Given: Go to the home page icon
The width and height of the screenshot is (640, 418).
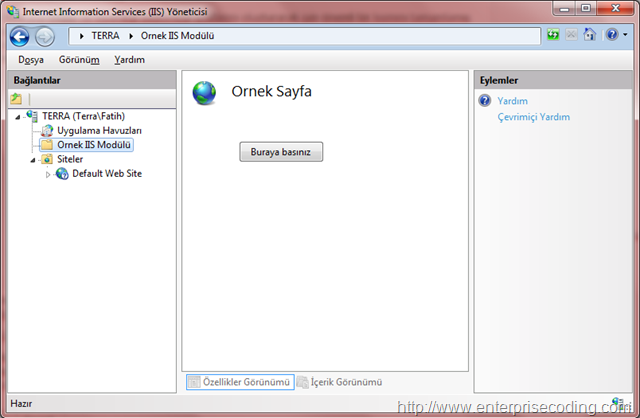Looking at the screenshot, I should pyautogui.click(x=589, y=34).
